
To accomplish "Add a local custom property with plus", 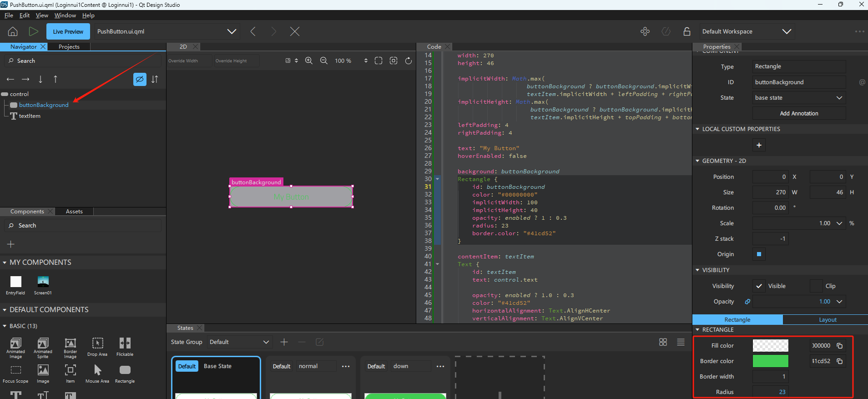I will coord(759,145).
